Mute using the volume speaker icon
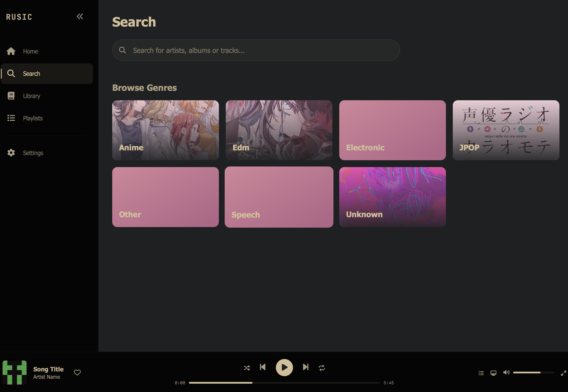The height and width of the screenshot is (392, 568). tap(506, 372)
